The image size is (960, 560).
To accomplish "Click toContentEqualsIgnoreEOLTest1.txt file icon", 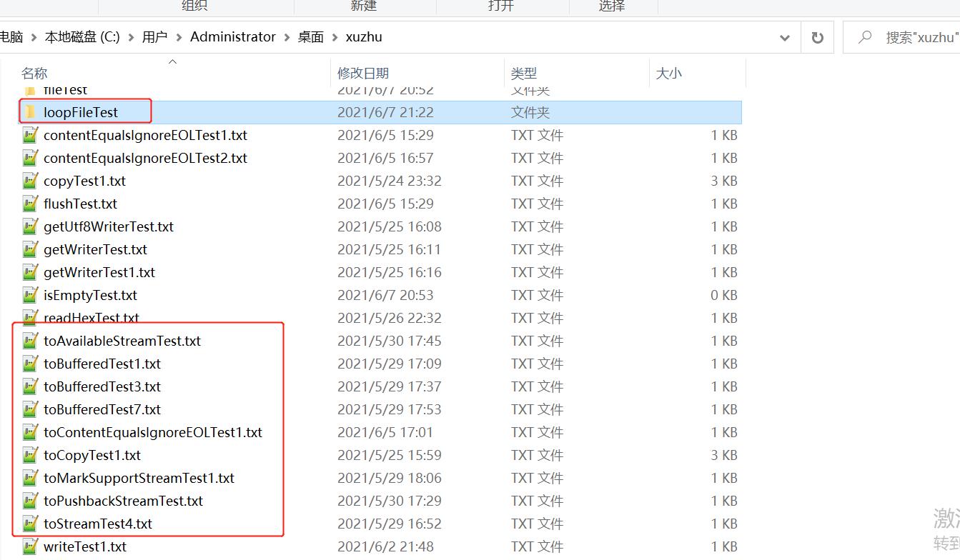I will tap(30, 432).
